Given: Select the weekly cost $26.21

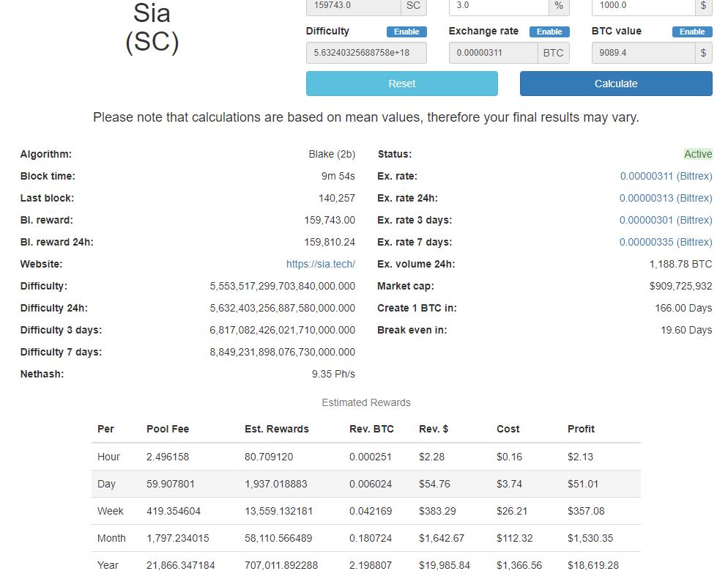Looking at the screenshot, I should pyautogui.click(x=512, y=512).
